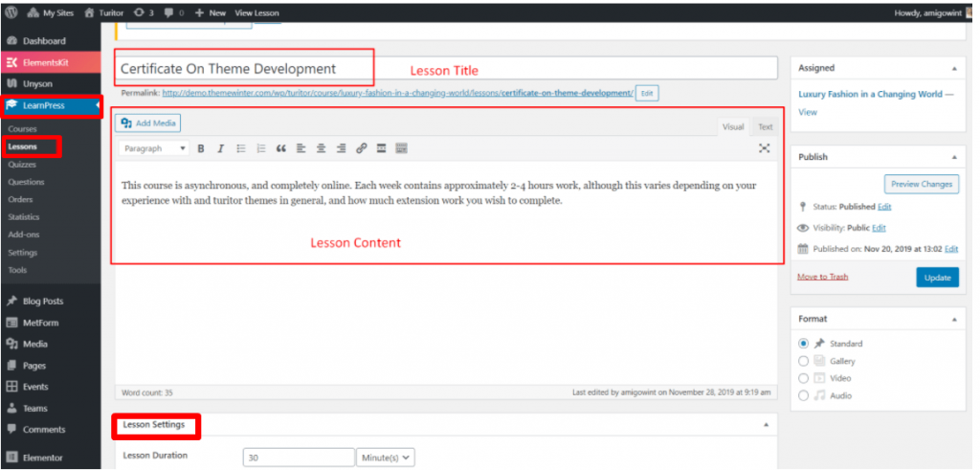Screen dimensions: 980x470
Task: Toggle italic formatting
Action: [x=221, y=148]
